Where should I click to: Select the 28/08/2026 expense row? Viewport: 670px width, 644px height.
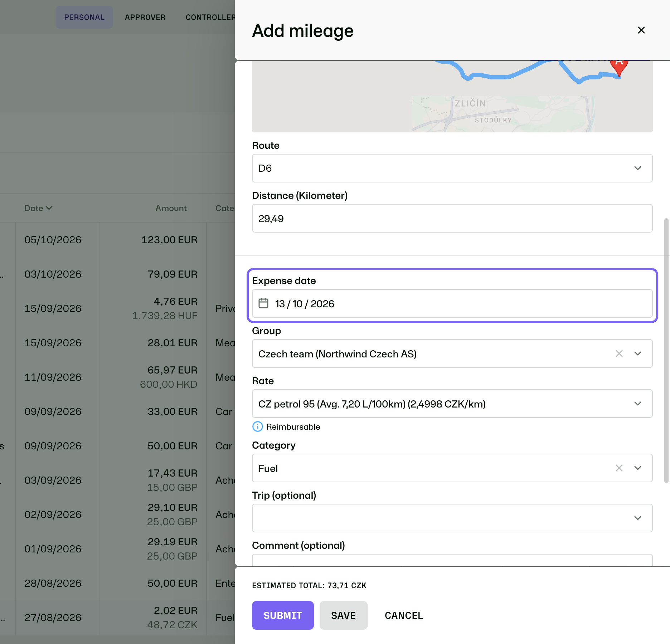click(x=117, y=583)
